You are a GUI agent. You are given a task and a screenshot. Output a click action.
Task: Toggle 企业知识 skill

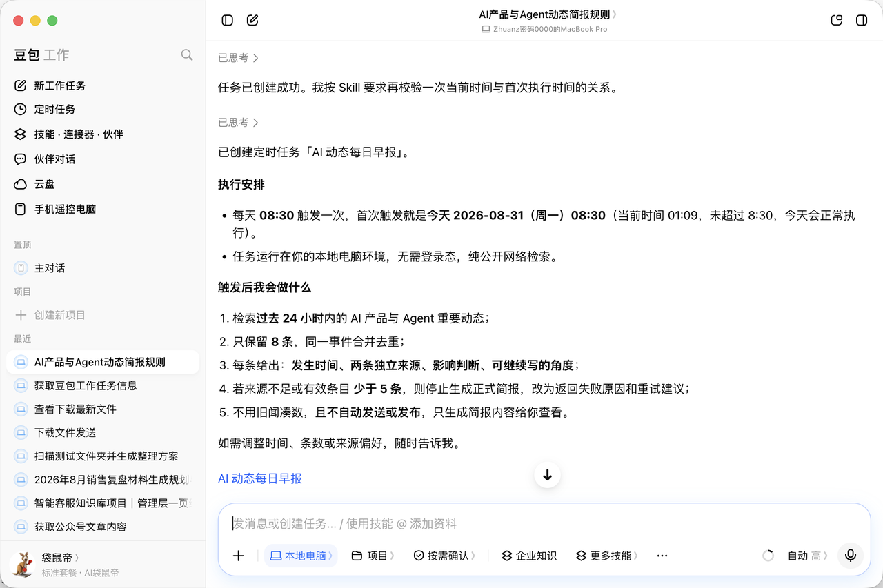pos(529,556)
